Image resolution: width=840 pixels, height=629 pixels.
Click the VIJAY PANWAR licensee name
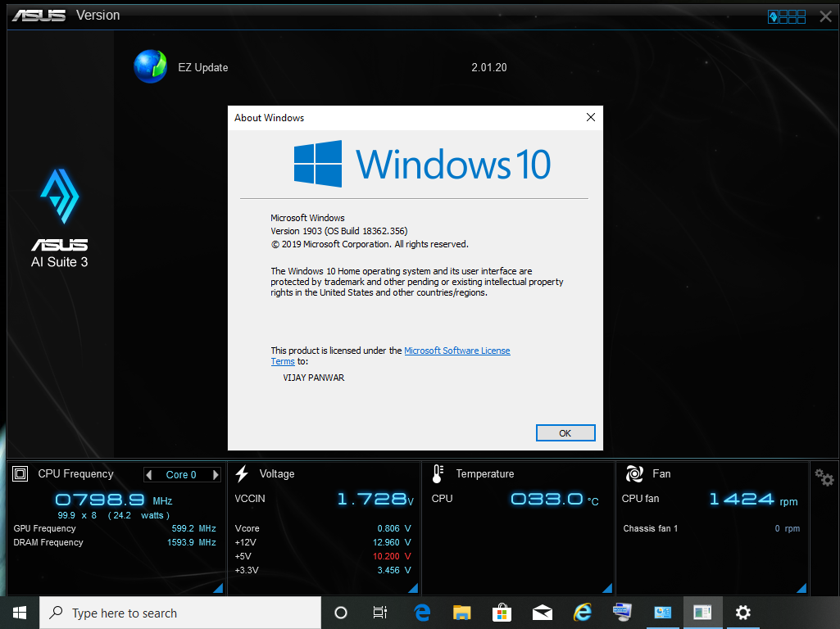313,378
